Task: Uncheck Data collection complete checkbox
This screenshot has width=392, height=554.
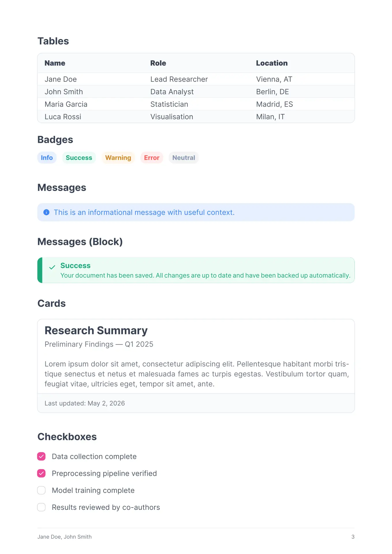Action: pyautogui.click(x=42, y=456)
